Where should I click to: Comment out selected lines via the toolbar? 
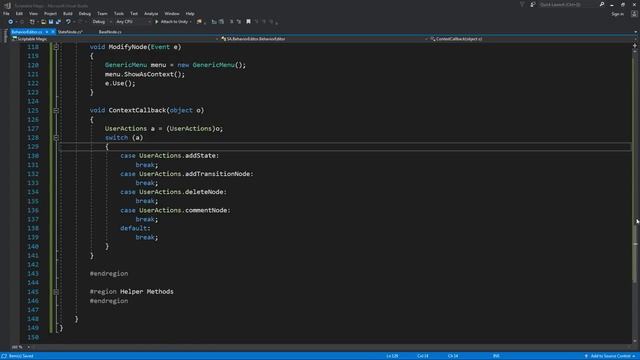point(231,22)
